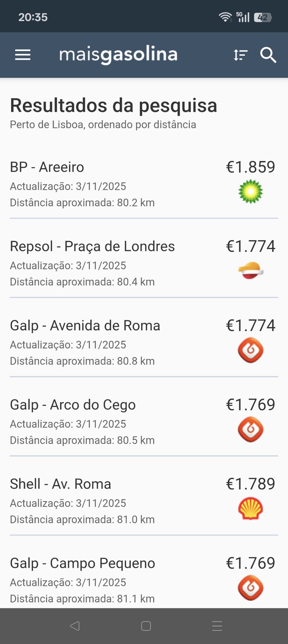Tap the Repsol logo icon
This screenshot has height=644, width=288.
(250, 271)
